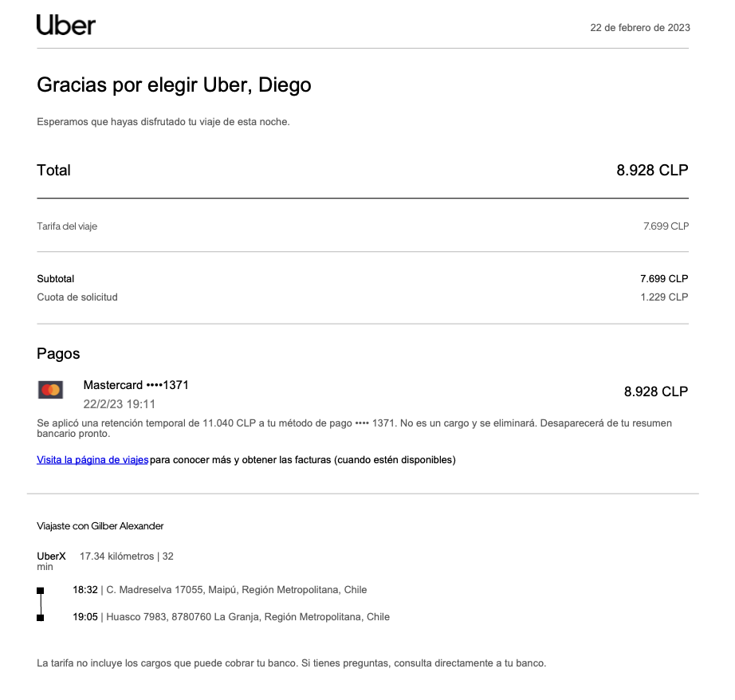735x700 pixels.
Task: Click the pickup point square marker
Action: pos(41,591)
